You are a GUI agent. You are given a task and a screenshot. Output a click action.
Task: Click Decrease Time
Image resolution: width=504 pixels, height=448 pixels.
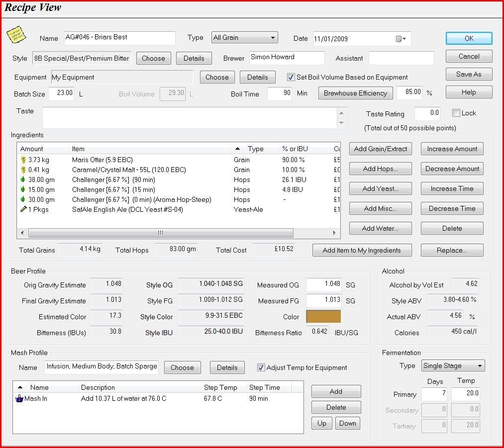[452, 208]
